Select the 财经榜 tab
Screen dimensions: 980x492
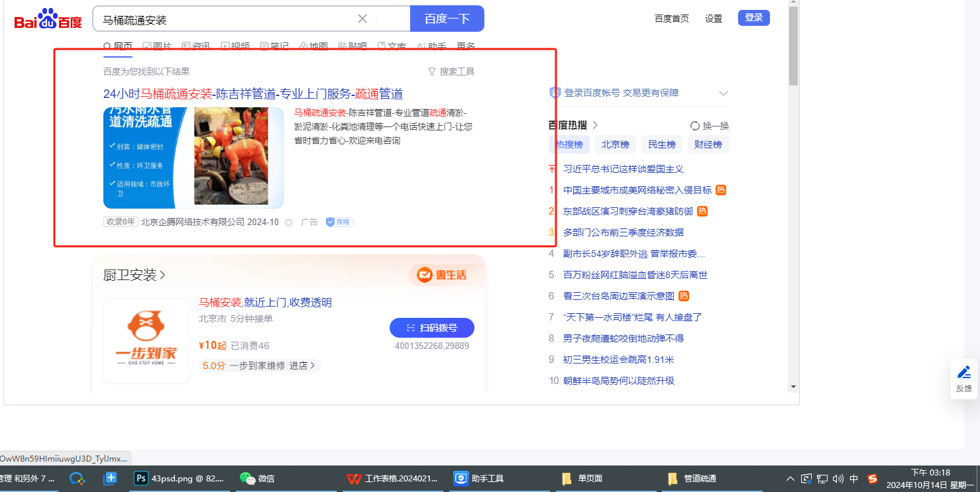pos(708,144)
